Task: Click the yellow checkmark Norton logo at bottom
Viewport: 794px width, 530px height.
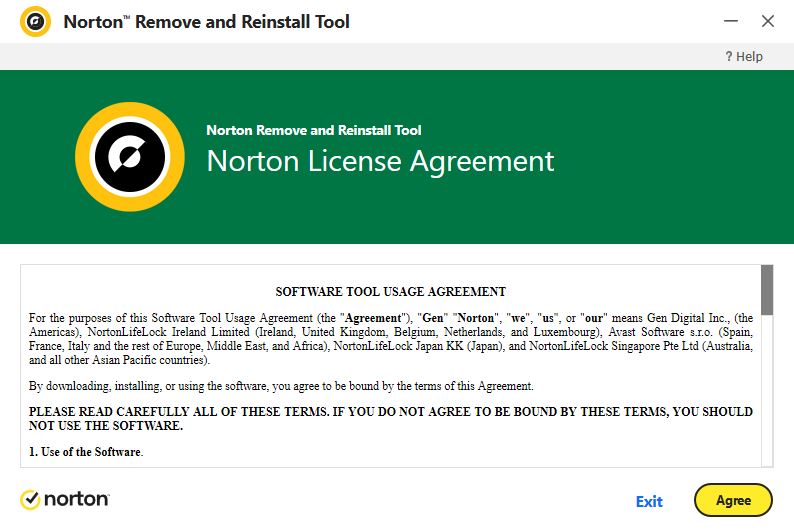Action: click(x=30, y=500)
